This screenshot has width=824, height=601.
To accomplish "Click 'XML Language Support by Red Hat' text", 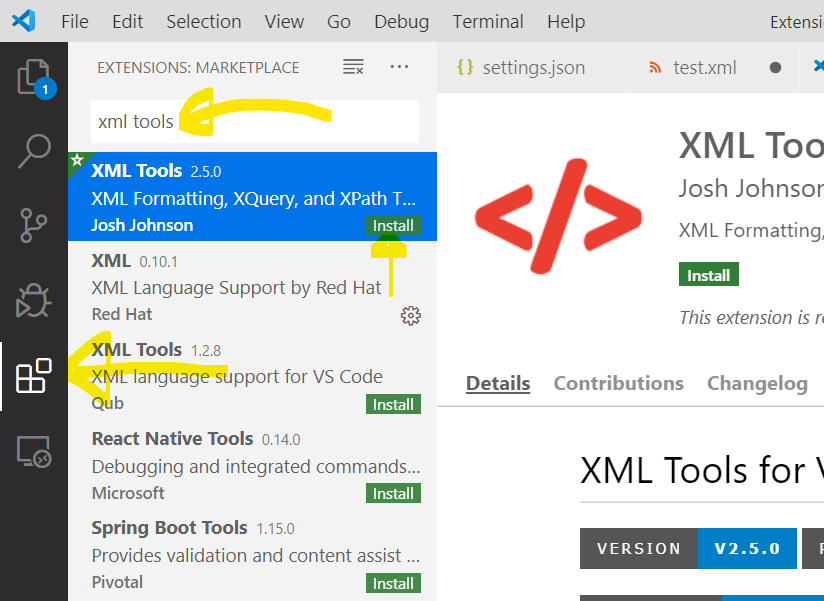I will pyautogui.click(x=236, y=288).
